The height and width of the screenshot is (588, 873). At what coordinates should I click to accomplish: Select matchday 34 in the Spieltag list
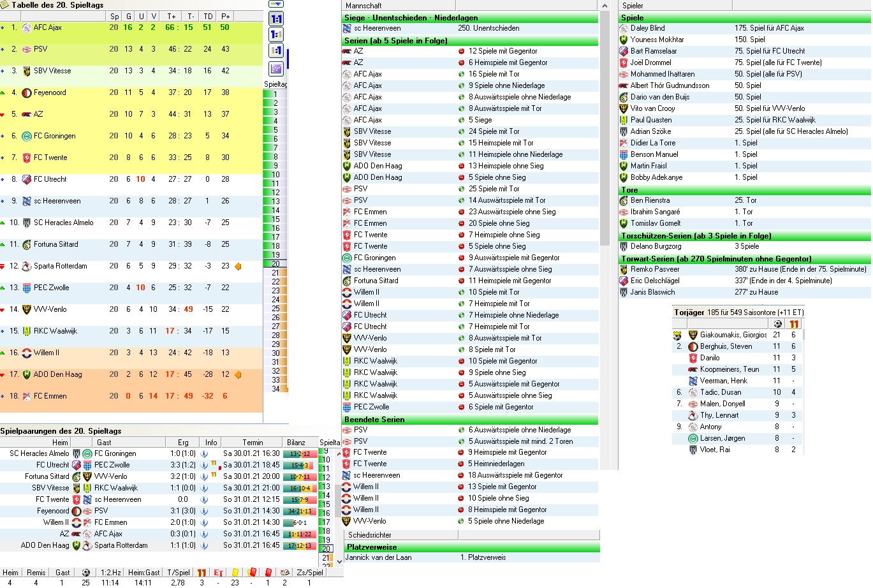click(275, 388)
